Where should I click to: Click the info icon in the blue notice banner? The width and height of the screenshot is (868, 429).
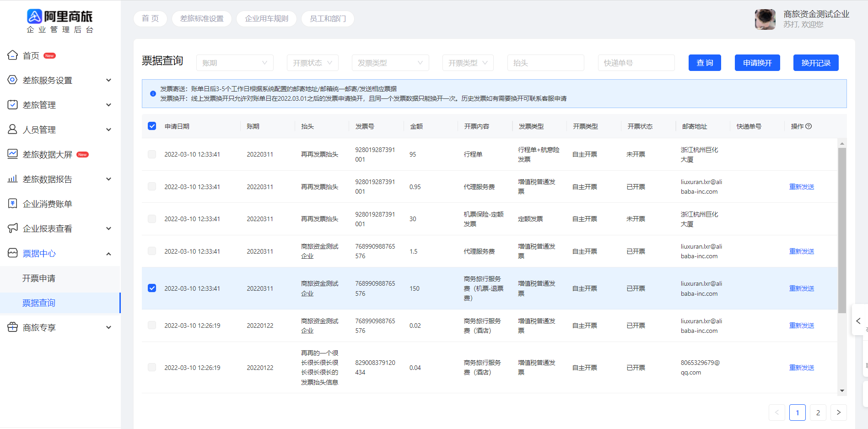pos(153,93)
